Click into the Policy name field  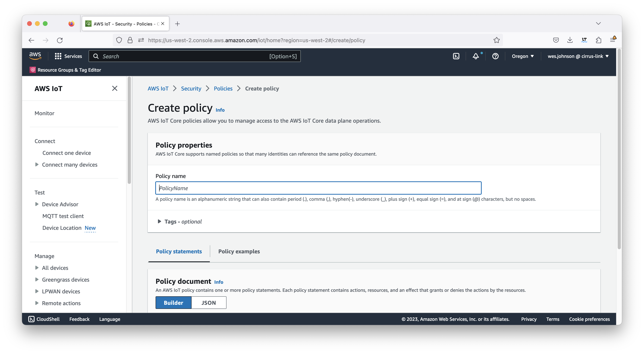tap(318, 188)
